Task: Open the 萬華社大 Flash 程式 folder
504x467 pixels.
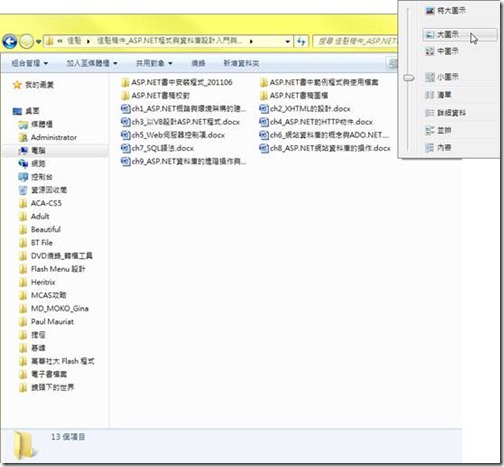Action: point(57,361)
